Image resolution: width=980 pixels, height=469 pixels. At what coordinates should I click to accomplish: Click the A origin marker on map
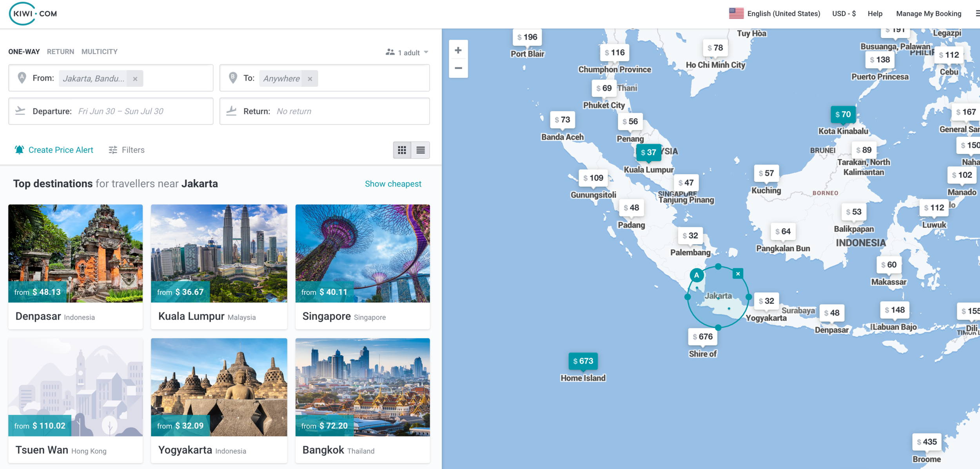pyautogui.click(x=697, y=275)
